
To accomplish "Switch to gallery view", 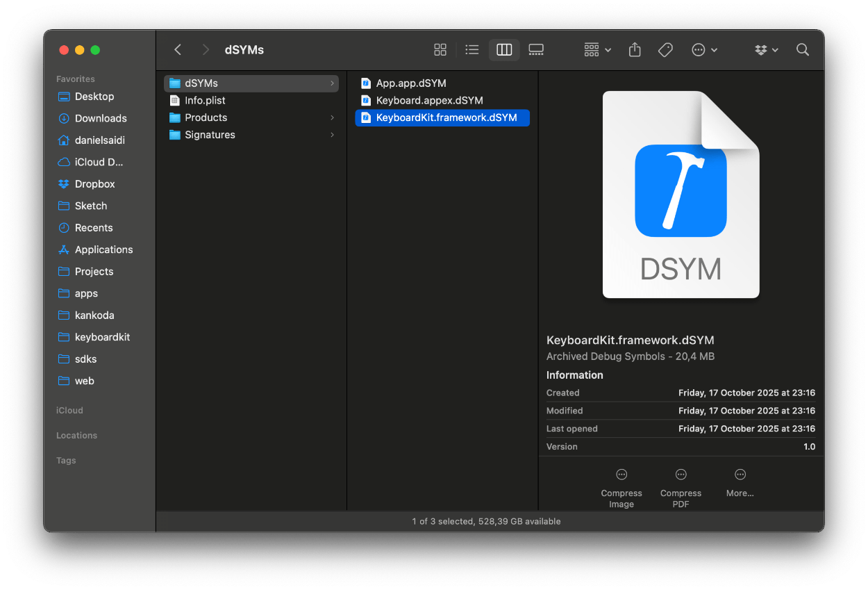I will [x=536, y=50].
